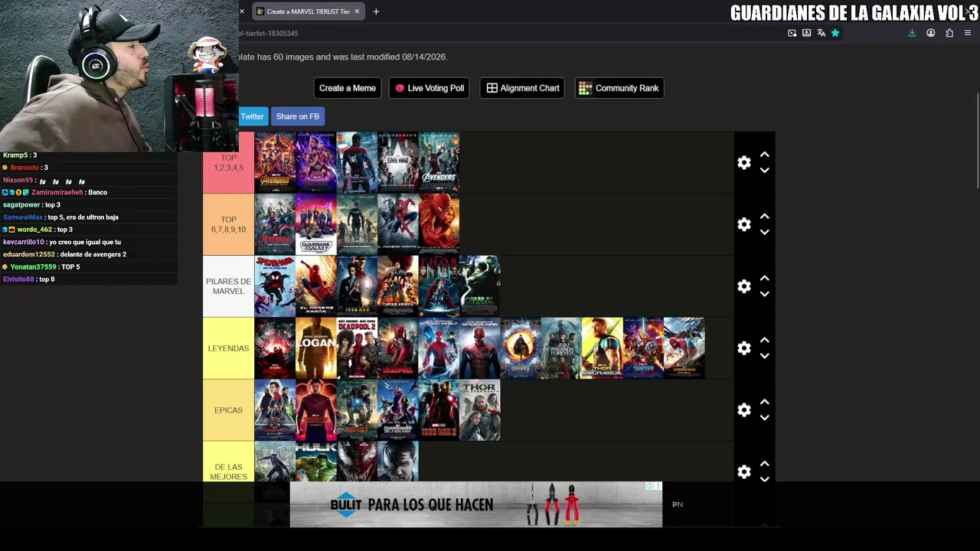Select the Deadpool 2 poster
The height and width of the screenshot is (551, 980).
pyautogui.click(x=357, y=348)
